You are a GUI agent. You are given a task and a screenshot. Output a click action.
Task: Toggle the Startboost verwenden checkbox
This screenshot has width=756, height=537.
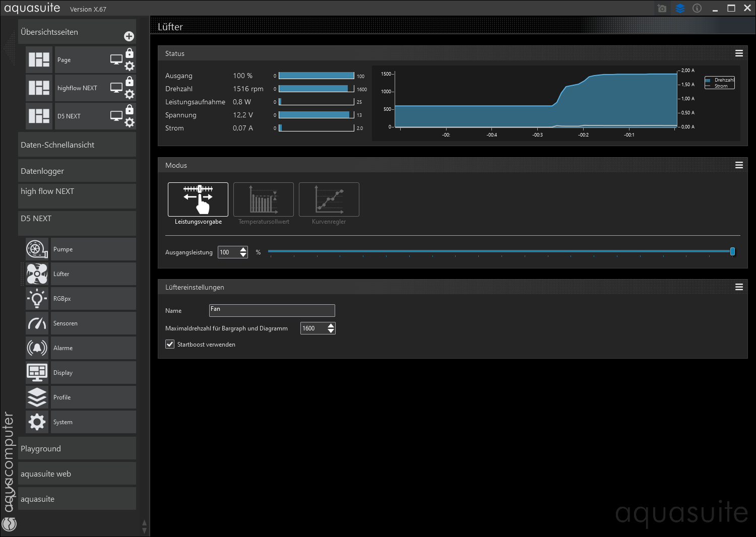click(x=170, y=344)
